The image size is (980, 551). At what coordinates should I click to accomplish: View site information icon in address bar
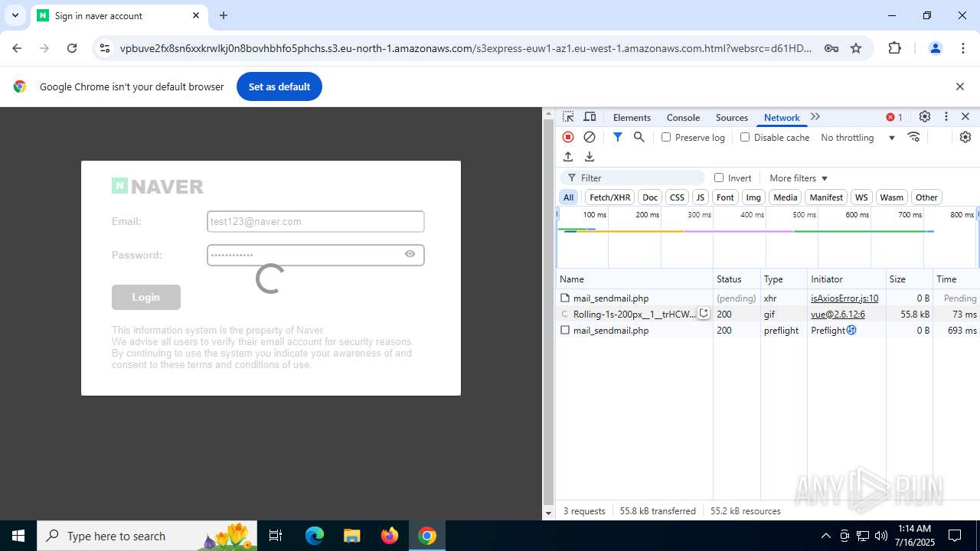click(105, 48)
